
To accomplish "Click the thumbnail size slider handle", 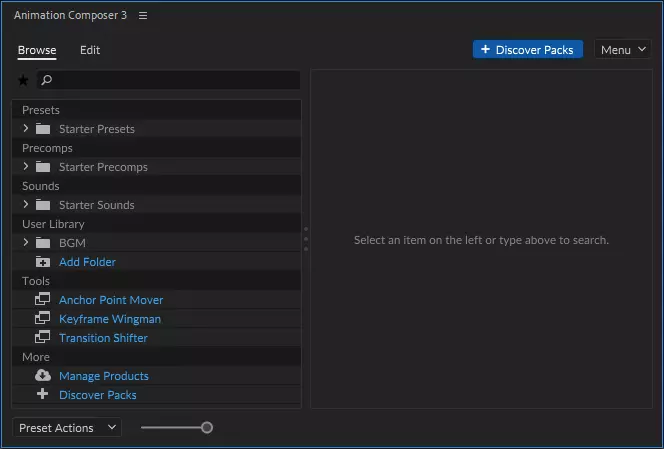I will [207, 427].
